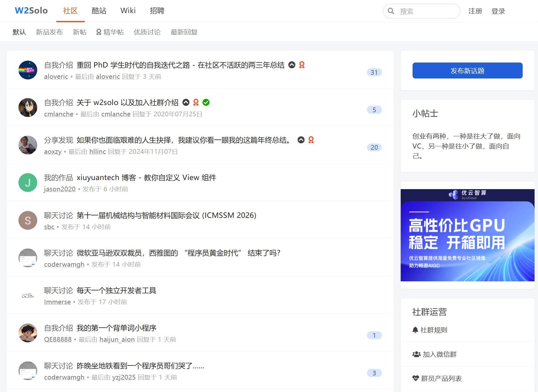Image resolution: width=538 pixels, height=392 pixels.
Task: Open post 每天一个独立开发者工具
Action: pyautogui.click(x=116, y=290)
